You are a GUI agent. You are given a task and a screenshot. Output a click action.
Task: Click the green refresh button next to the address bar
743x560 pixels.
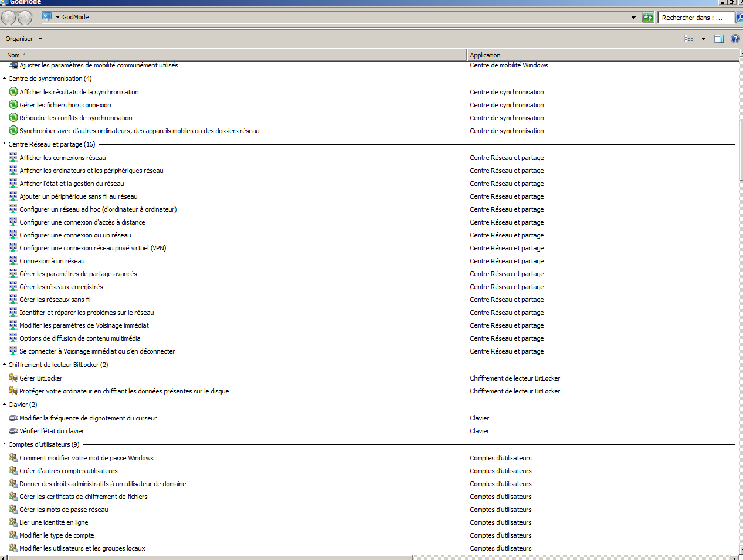click(x=648, y=18)
